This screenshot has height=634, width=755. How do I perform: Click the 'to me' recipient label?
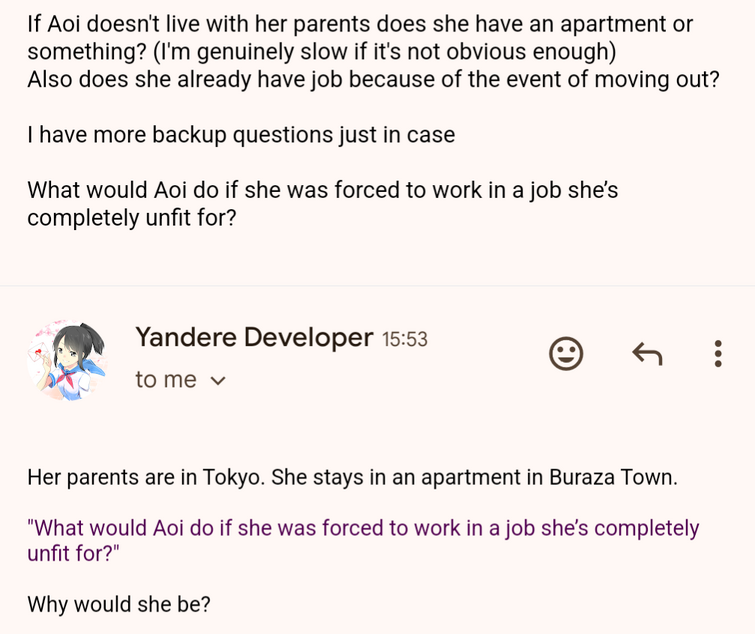(166, 380)
